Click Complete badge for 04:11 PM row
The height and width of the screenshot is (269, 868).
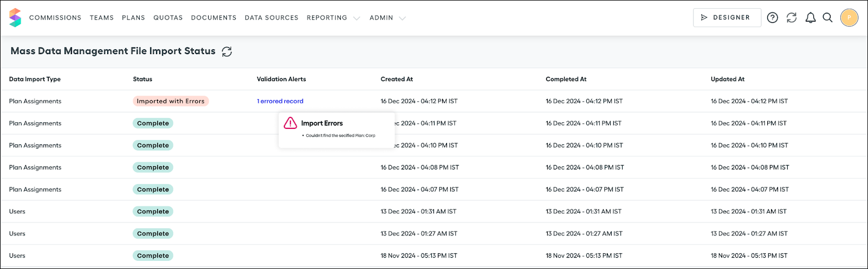pos(153,123)
